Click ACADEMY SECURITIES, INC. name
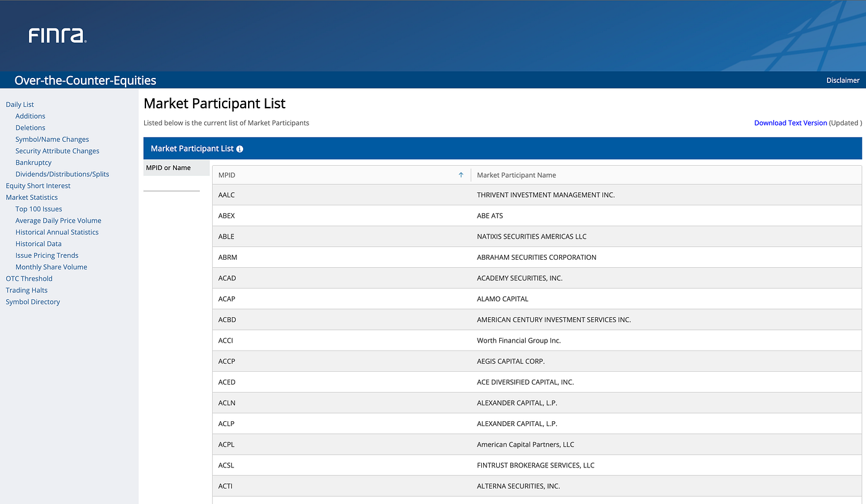This screenshot has height=504, width=866. click(520, 278)
